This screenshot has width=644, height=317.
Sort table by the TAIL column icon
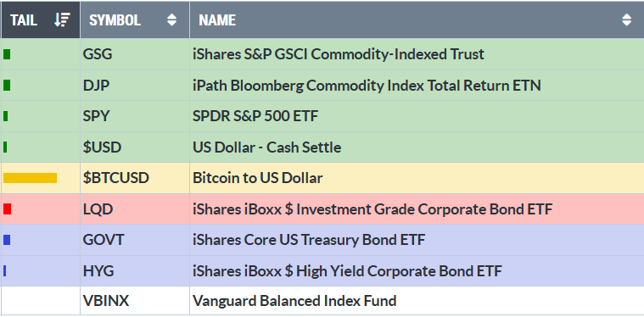pyautogui.click(x=63, y=19)
